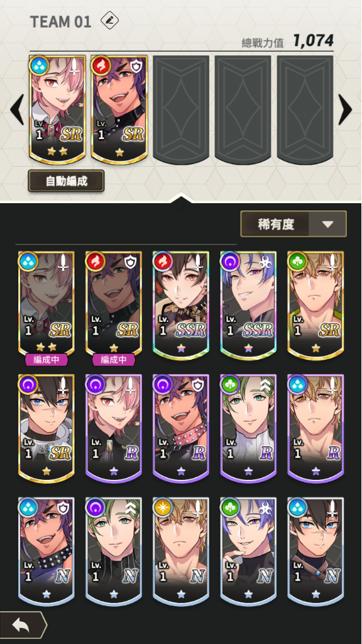Go back using the return arrow icon
Screen dimensions: 362x644
tap(23, 625)
